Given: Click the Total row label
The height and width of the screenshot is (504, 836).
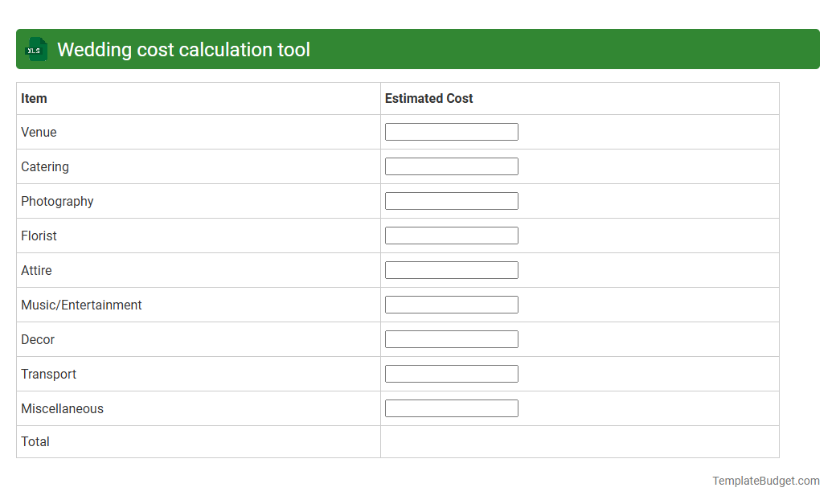Looking at the screenshot, I should tap(35, 441).
